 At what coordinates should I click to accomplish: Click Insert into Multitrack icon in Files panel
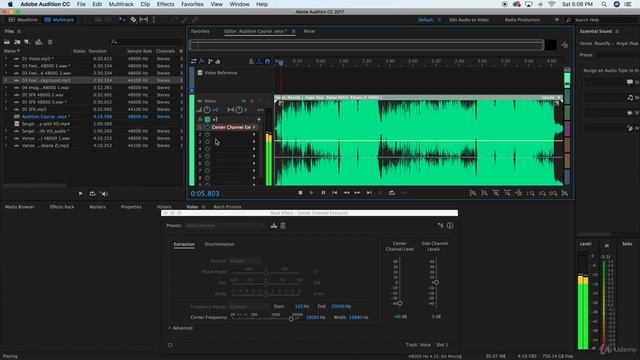[x=38, y=42]
